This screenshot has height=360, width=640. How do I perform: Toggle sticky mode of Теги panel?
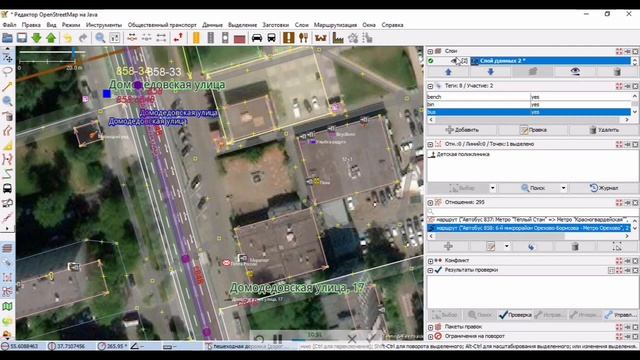click(x=627, y=86)
